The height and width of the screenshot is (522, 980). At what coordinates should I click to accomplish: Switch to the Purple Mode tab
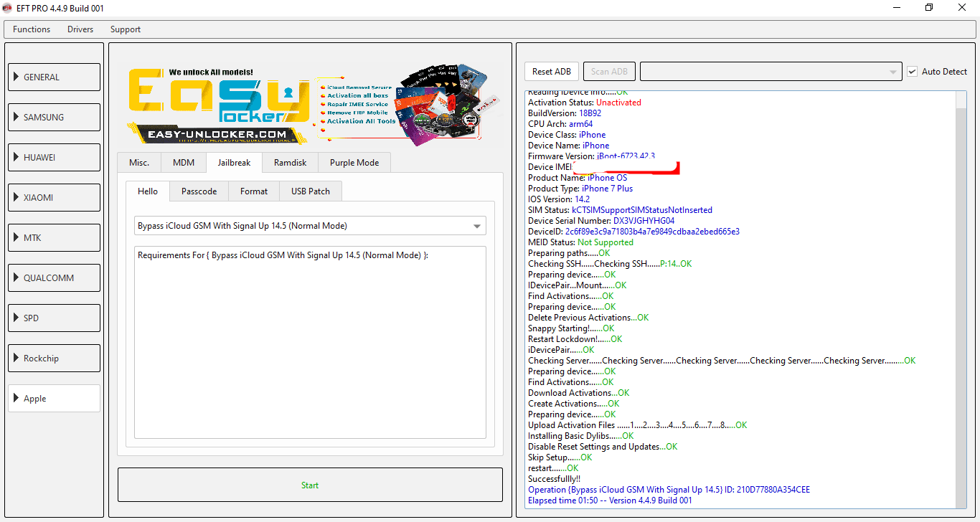tap(354, 163)
